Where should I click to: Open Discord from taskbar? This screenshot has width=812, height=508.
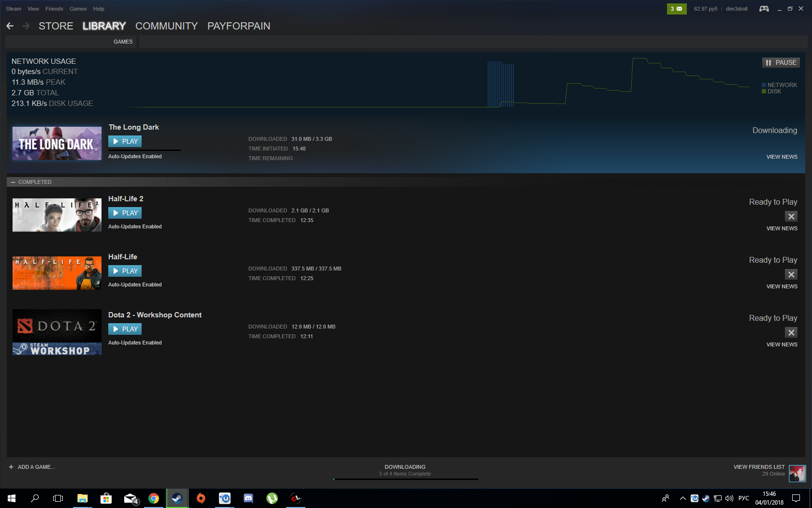pyautogui.click(x=248, y=498)
